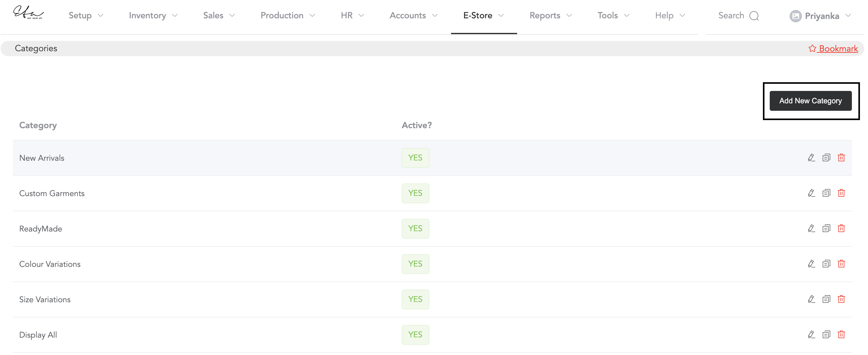Select the Custom Garments row name

51,193
